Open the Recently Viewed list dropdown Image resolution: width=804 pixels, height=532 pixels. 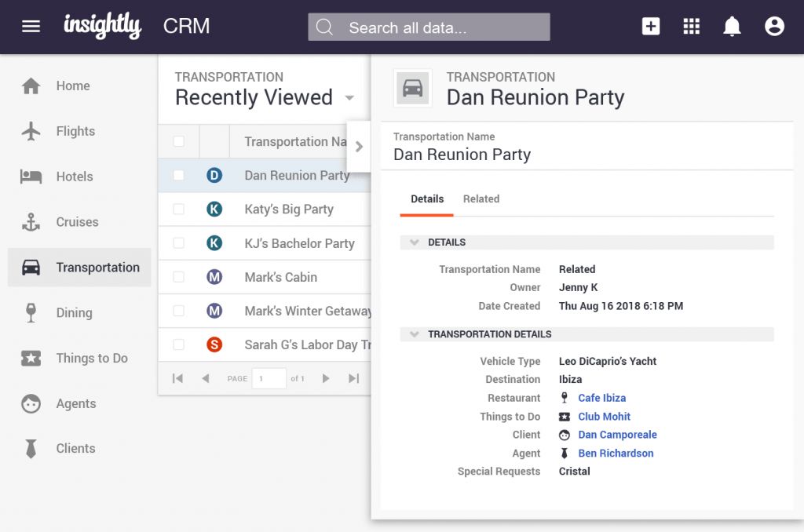pos(349,98)
